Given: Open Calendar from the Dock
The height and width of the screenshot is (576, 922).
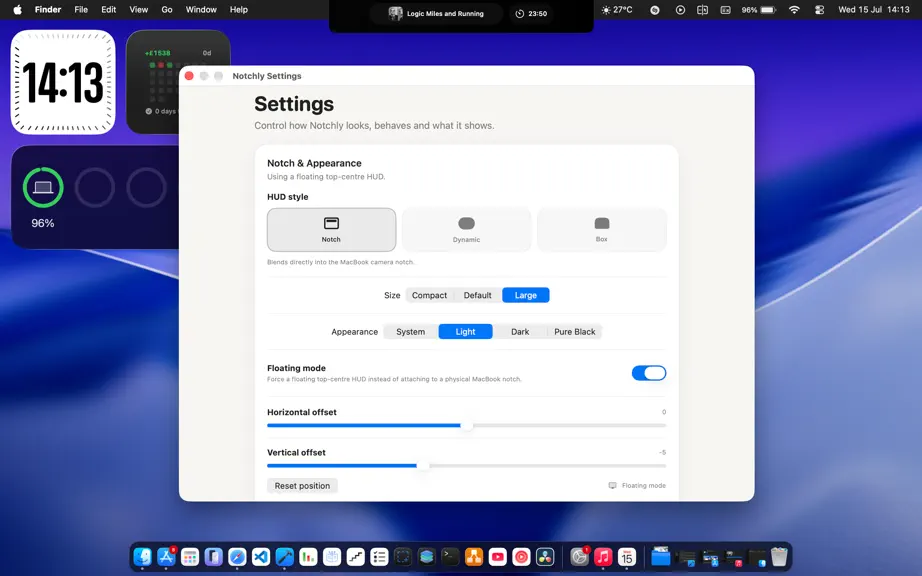Looking at the screenshot, I should 627,556.
